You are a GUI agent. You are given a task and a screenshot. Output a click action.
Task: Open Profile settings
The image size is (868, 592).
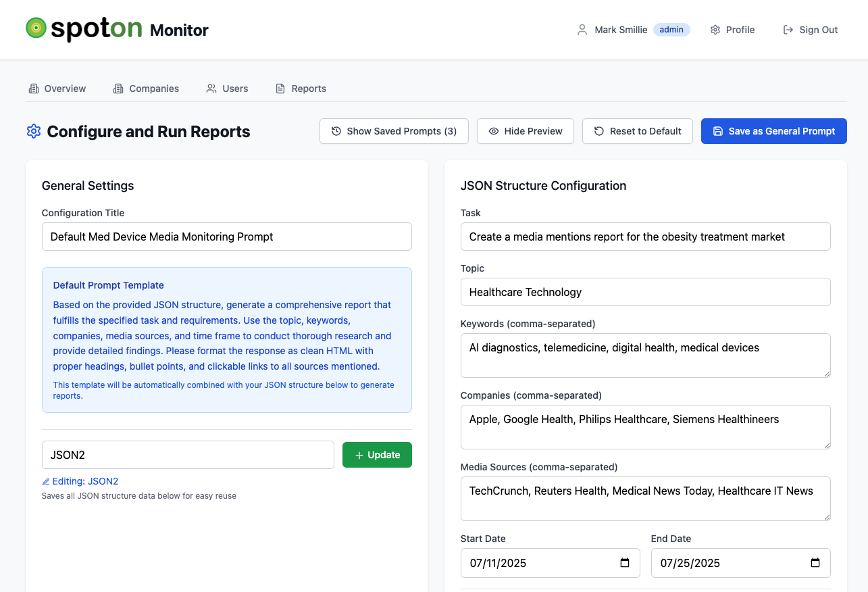click(732, 30)
